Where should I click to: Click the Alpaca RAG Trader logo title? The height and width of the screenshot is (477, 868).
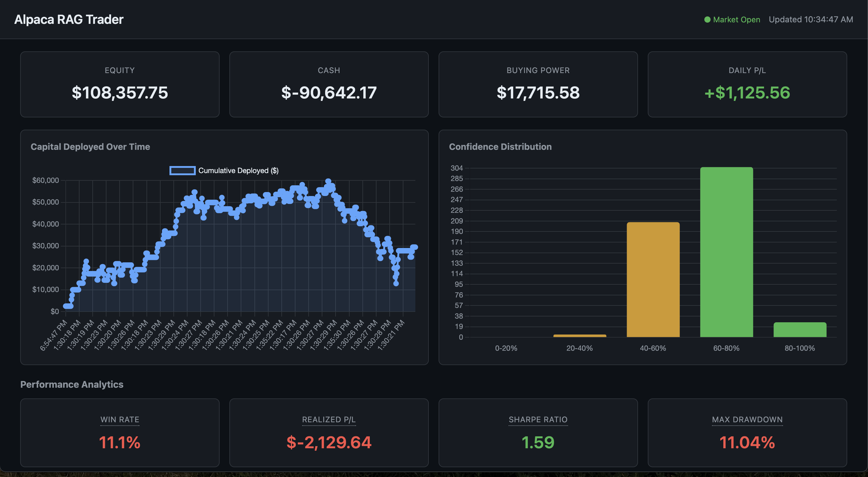pos(69,19)
